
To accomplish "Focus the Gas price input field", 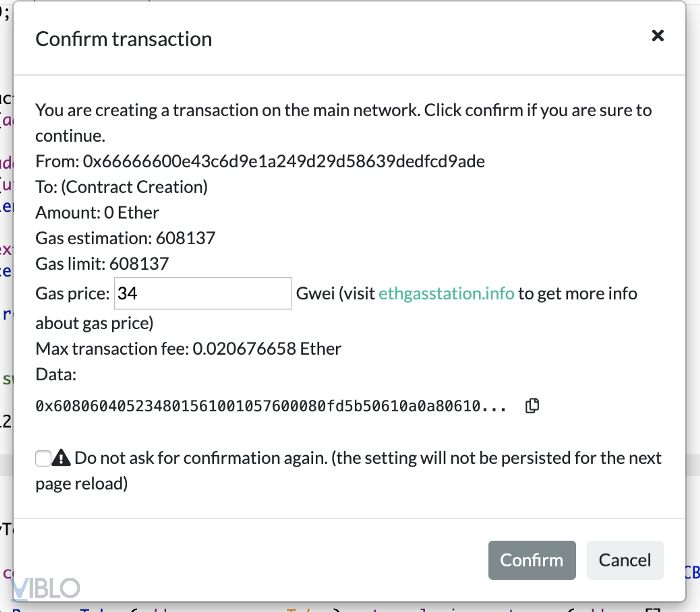I will click(x=203, y=293).
